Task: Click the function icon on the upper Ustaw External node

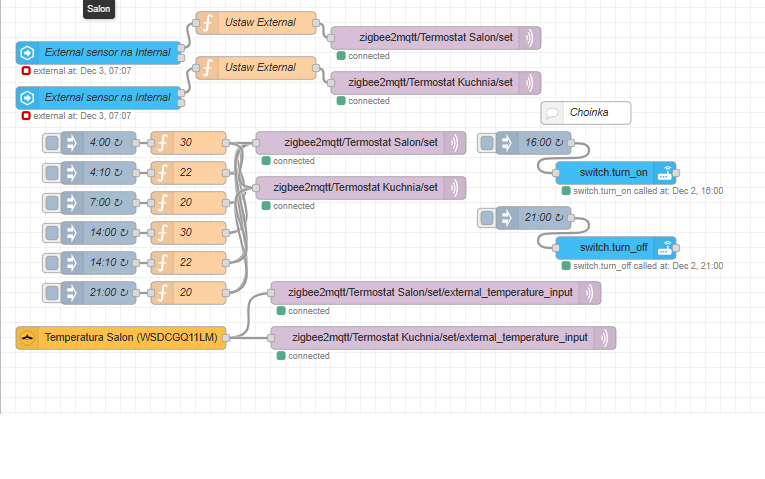Action: (x=209, y=22)
